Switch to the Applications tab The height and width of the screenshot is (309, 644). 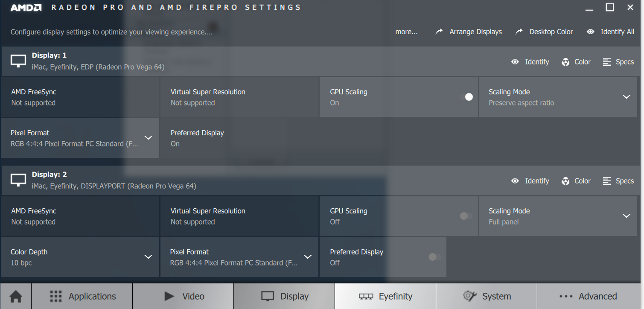click(x=82, y=296)
